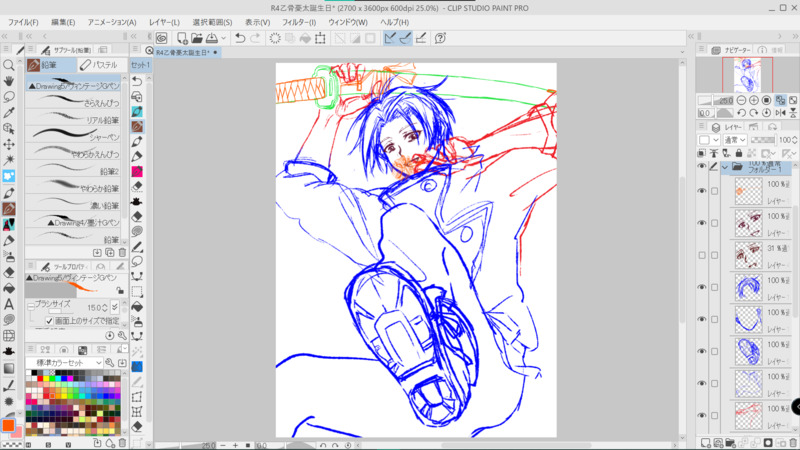800x450 pixels.
Task: Toggle '画面上のサイズで指定' checkbox
Action: pos(49,321)
